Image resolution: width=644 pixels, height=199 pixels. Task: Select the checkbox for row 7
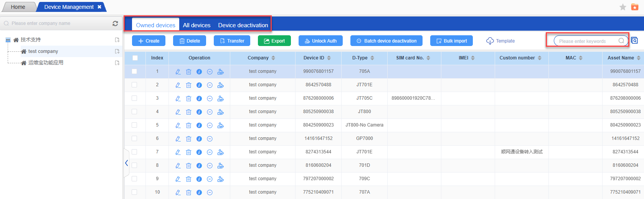click(134, 152)
